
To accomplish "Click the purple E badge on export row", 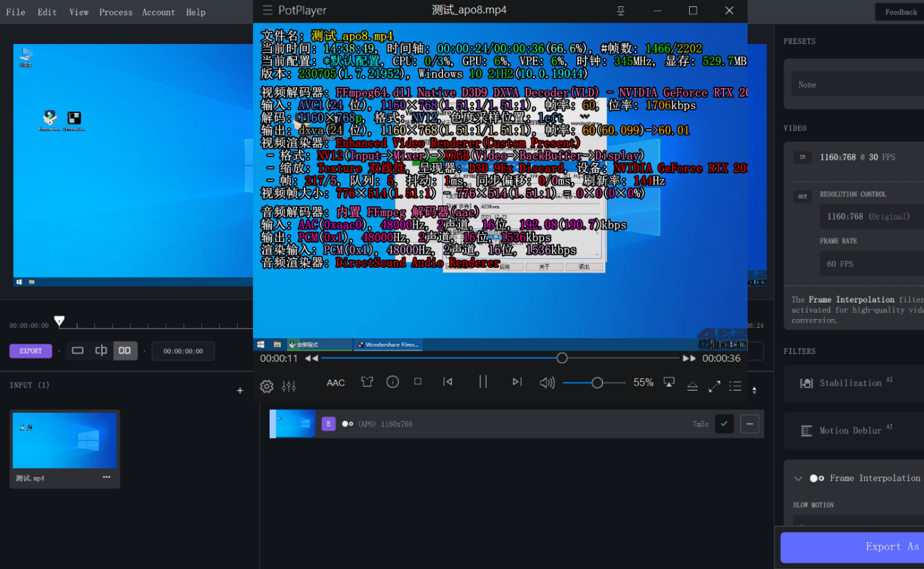I will [329, 424].
